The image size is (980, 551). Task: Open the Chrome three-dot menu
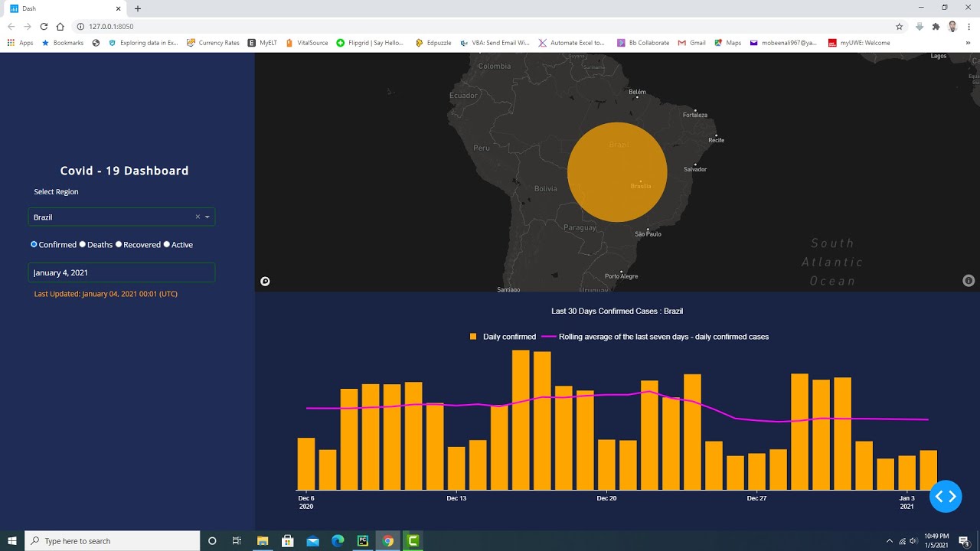tap(969, 27)
